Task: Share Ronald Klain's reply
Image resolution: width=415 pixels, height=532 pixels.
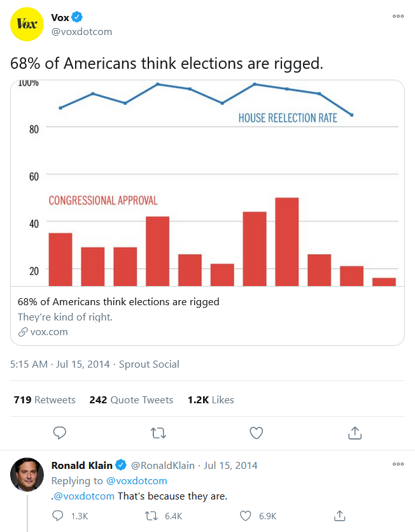Action: (339, 515)
